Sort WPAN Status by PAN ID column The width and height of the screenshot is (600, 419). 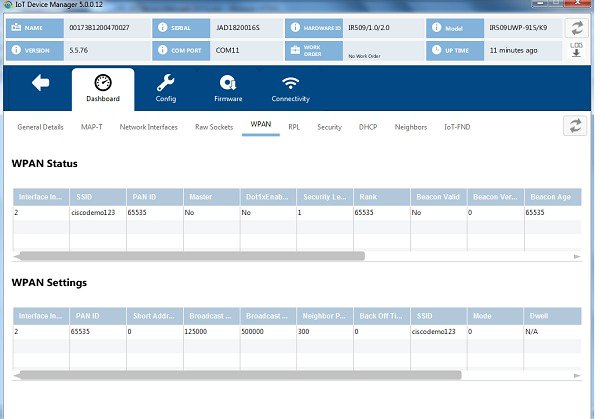coord(155,197)
